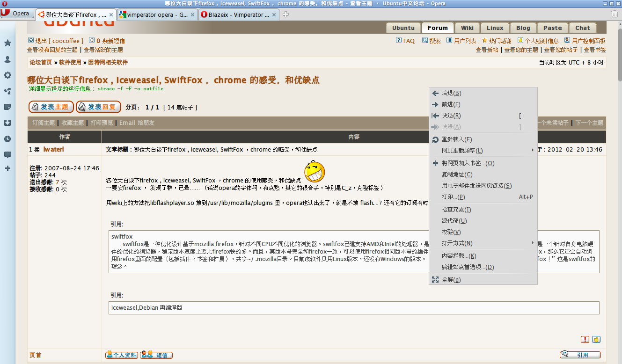Image resolution: width=622 pixels, height=364 pixels.
Task: Click the 发表主题 new topic button
Action: [51, 107]
